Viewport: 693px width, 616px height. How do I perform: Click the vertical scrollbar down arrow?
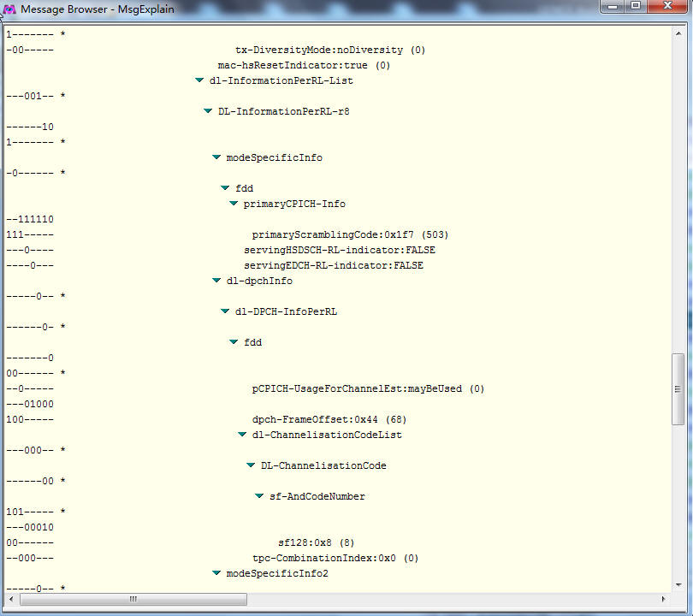(678, 585)
